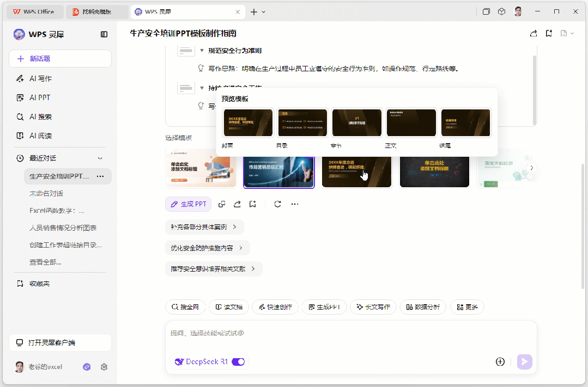Bookmark the response below the templates
Image resolution: width=588 pixels, height=387 pixels.
[253, 204]
